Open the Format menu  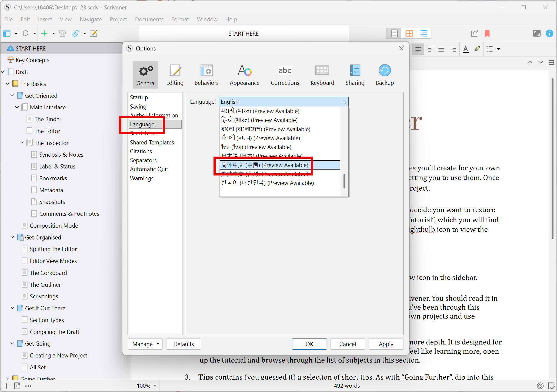coord(180,19)
